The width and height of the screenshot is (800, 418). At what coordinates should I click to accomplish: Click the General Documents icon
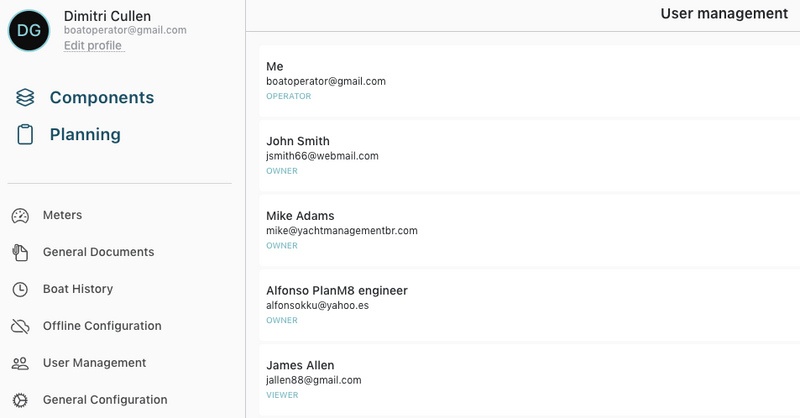[x=20, y=253]
